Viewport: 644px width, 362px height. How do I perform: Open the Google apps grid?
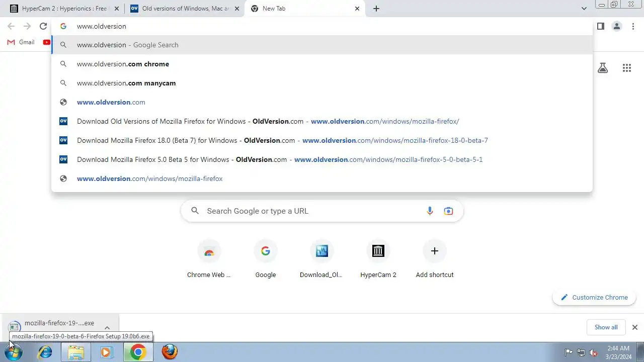pyautogui.click(x=626, y=68)
